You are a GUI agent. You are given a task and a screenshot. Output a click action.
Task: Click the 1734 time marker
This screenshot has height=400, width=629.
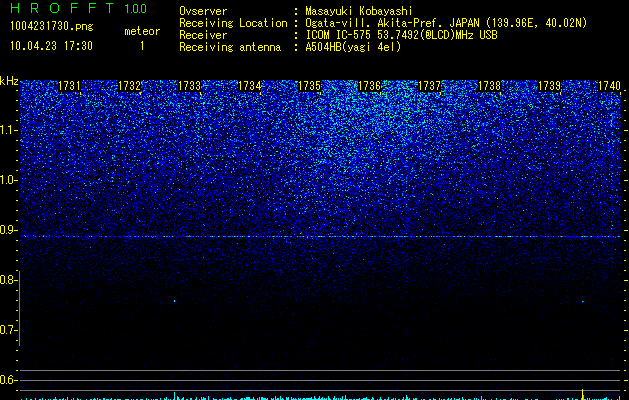250,86
